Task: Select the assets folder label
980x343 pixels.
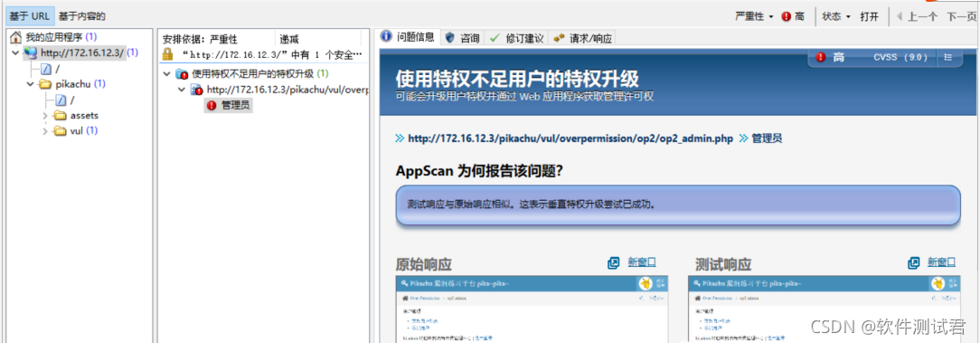Action: pyautogui.click(x=84, y=115)
